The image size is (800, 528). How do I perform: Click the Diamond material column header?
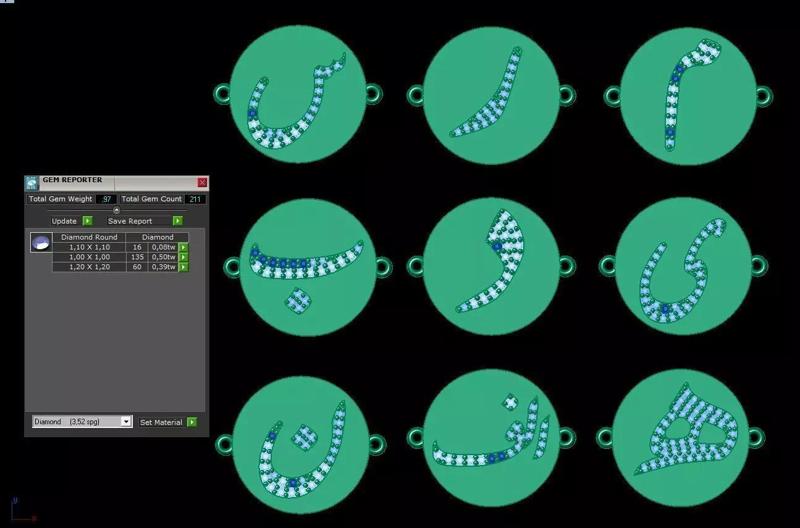(158, 237)
